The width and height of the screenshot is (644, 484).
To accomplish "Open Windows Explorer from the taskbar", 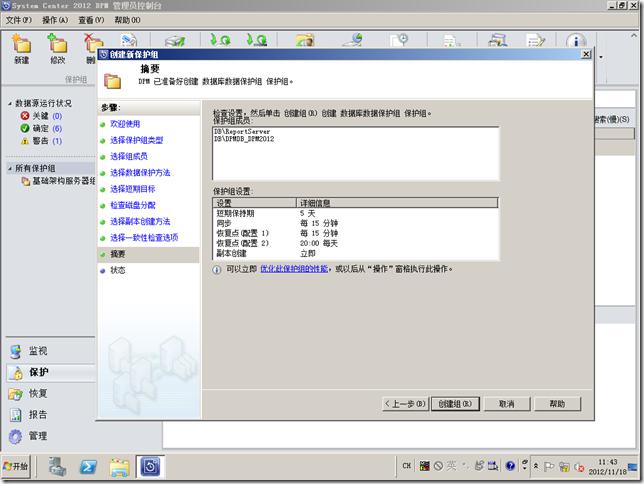I will pos(119,467).
